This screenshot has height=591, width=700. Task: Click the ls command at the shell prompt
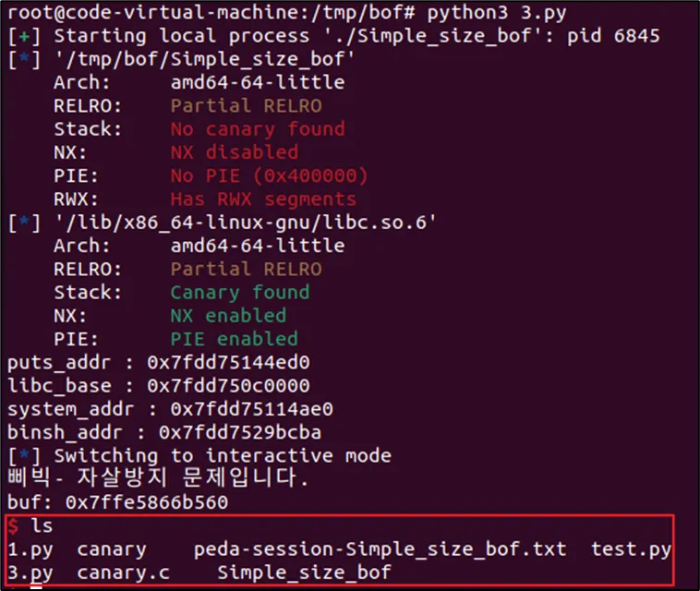point(42,526)
